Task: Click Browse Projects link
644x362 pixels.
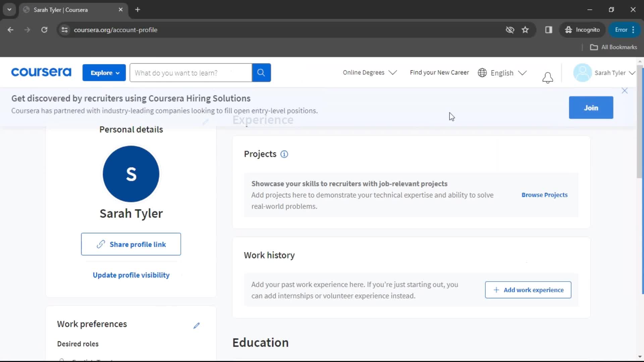Action: [x=544, y=195]
